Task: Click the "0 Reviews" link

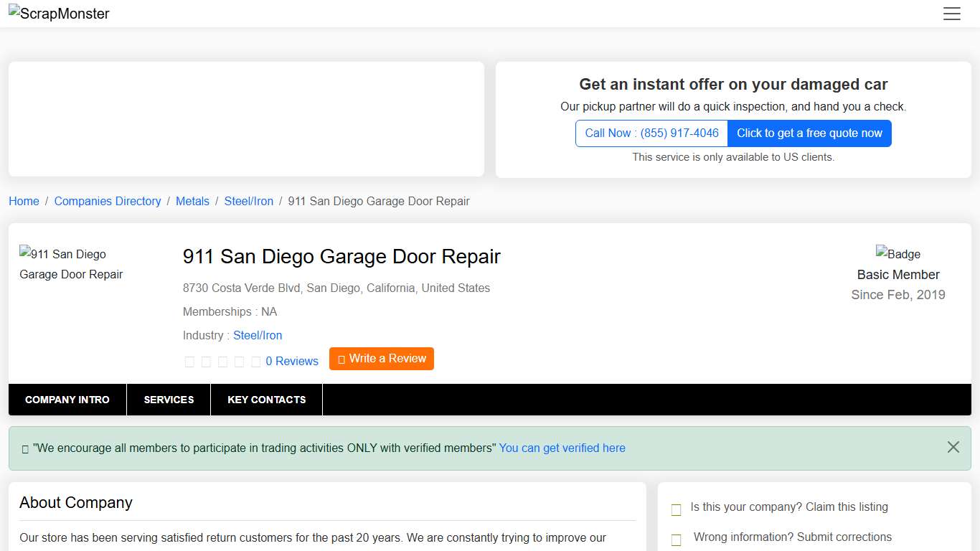Action: coord(292,361)
